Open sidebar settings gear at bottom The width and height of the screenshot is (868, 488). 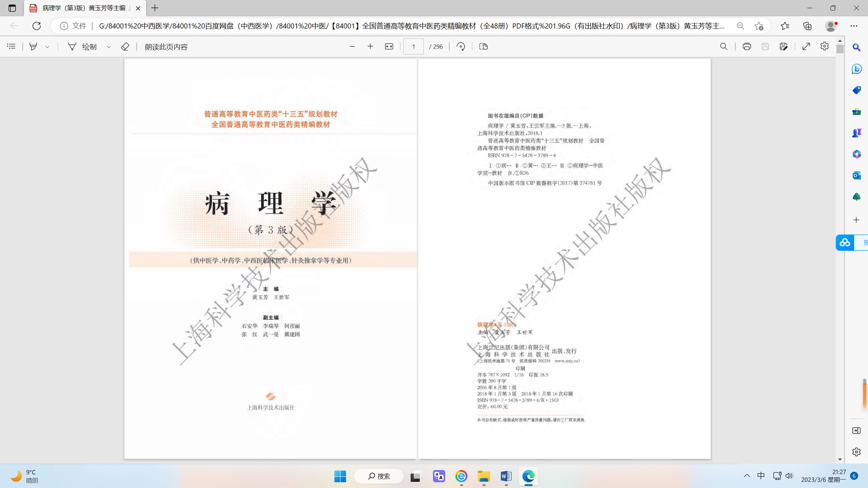tap(856, 452)
